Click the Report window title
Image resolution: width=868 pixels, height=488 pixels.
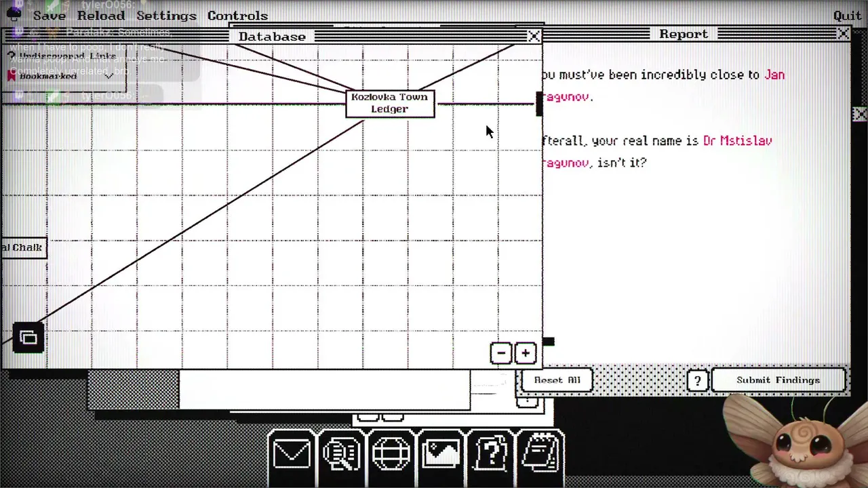point(684,34)
